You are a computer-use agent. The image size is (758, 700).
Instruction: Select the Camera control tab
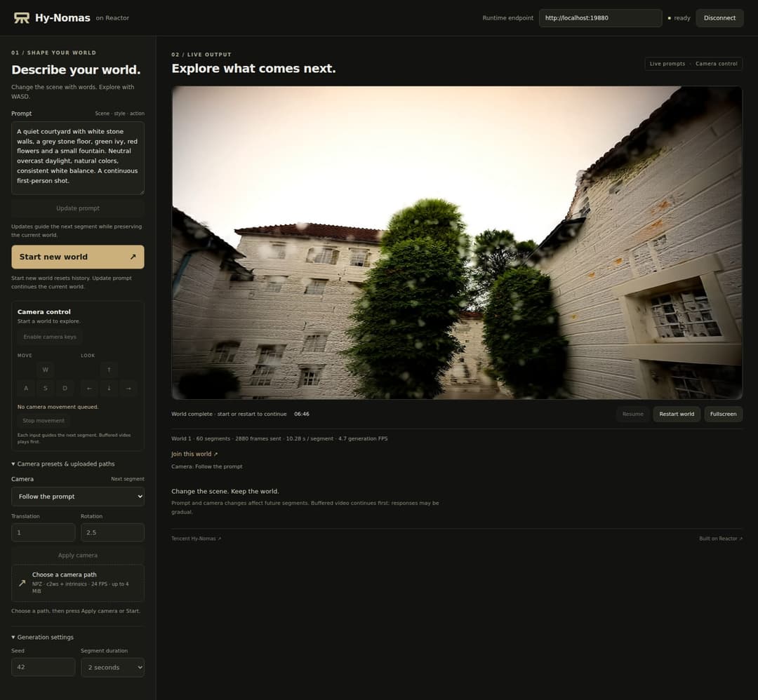tap(717, 64)
